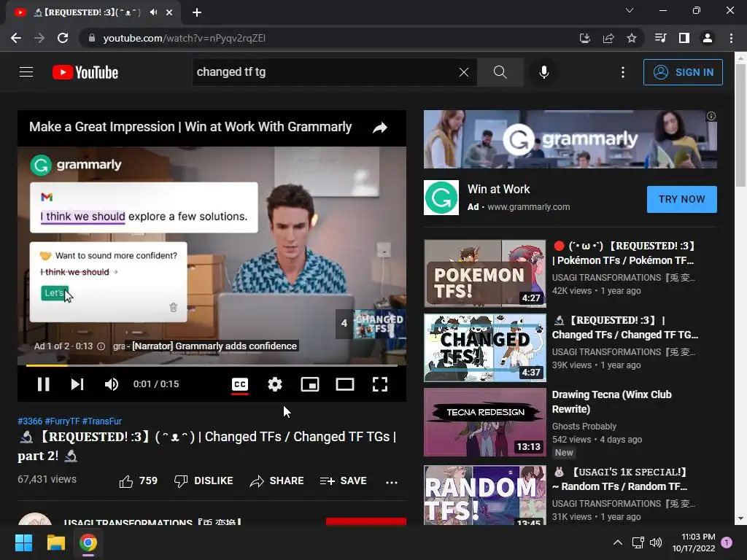The width and height of the screenshot is (747, 560).
Task: Open Chrome three-dot menu
Action: tap(731, 38)
